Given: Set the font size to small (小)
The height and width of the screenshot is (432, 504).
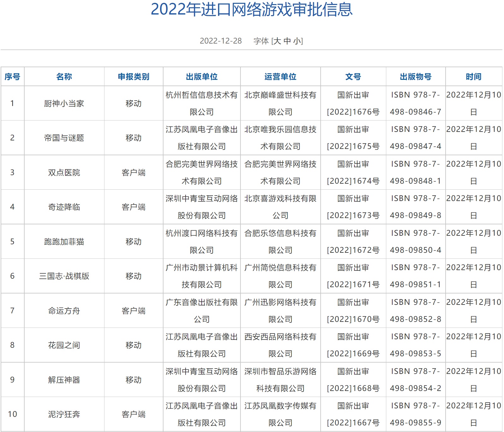Looking at the screenshot, I should pos(297,41).
